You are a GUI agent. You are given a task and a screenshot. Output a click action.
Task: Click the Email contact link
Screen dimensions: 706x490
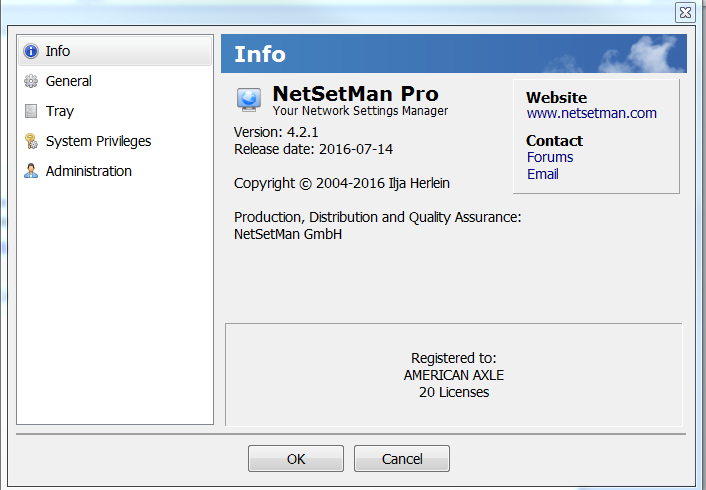[x=543, y=174]
